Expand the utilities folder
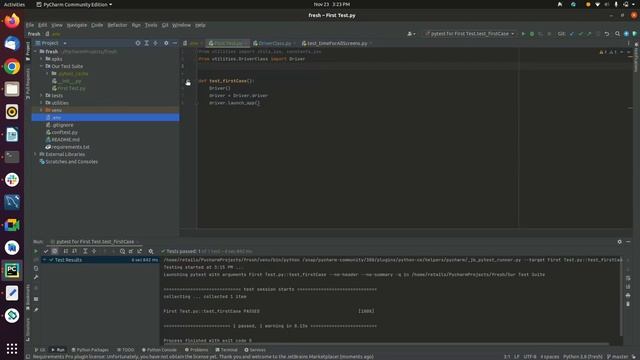 point(41,103)
